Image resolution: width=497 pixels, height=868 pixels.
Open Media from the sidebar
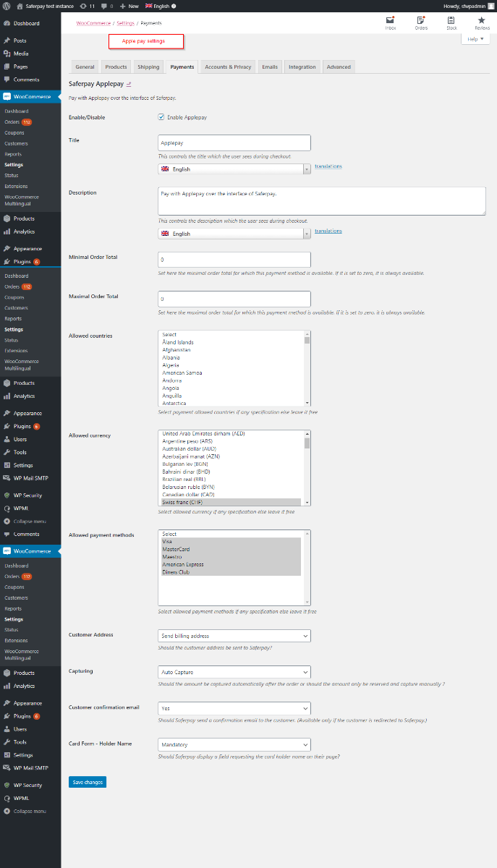pos(20,54)
